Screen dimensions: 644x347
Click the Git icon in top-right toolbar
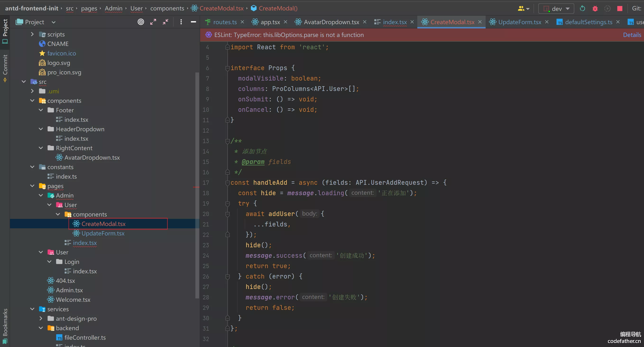tap(638, 8)
